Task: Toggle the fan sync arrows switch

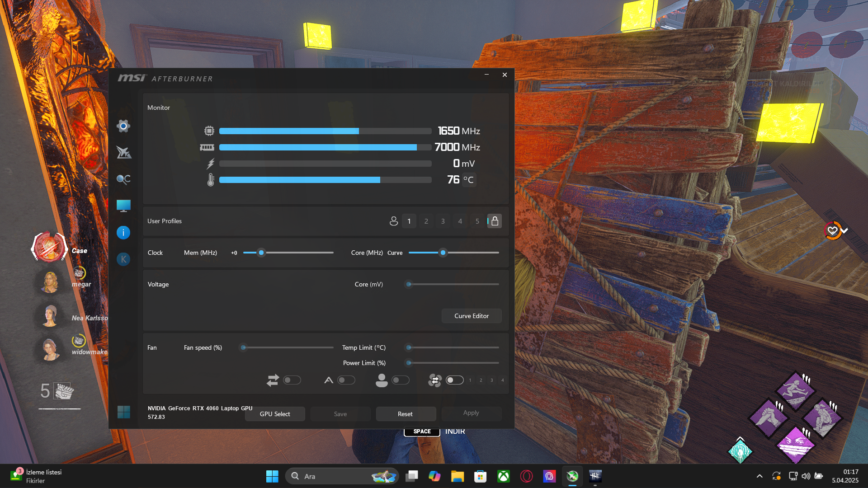Action: point(292,380)
